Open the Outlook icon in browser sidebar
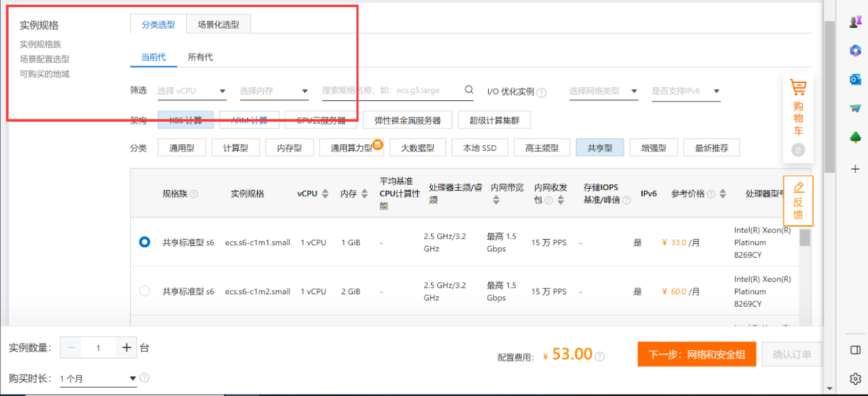 pyautogui.click(x=855, y=80)
